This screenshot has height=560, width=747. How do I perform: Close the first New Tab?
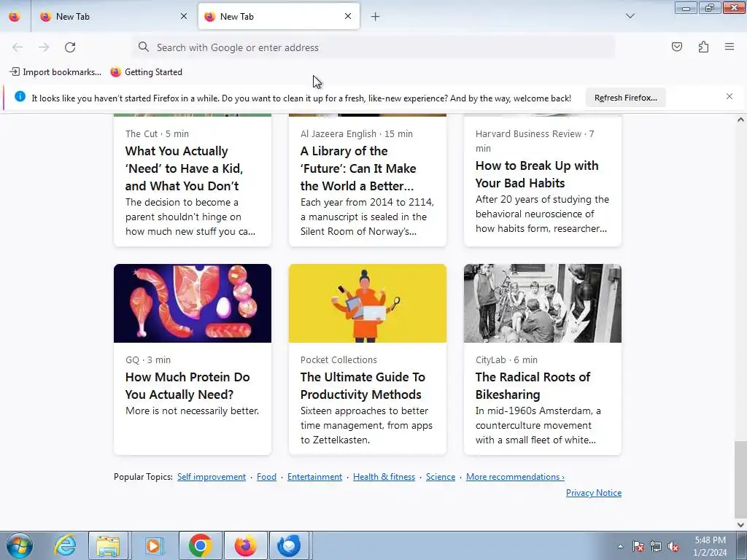click(x=184, y=16)
